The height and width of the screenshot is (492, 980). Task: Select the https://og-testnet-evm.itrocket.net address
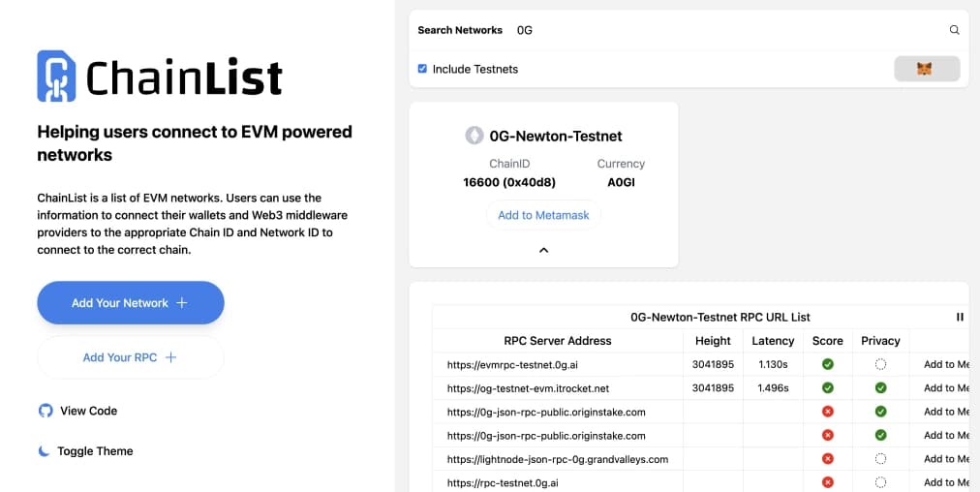pyautogui.click(x=528, y=388)
